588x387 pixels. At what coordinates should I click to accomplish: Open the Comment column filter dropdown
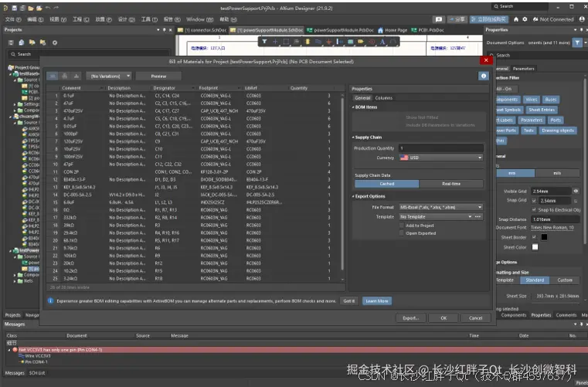[x=102, y=88]
